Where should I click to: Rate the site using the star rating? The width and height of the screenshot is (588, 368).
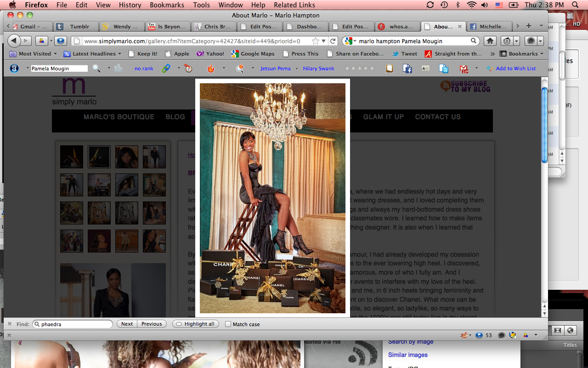tap(359, 69)
